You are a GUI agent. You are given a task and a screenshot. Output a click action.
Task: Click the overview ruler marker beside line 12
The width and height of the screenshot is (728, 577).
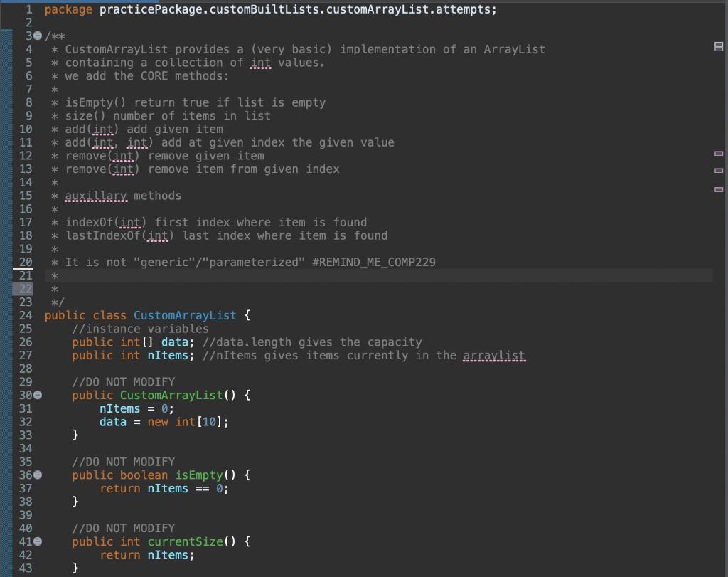[x=718, y=153]
